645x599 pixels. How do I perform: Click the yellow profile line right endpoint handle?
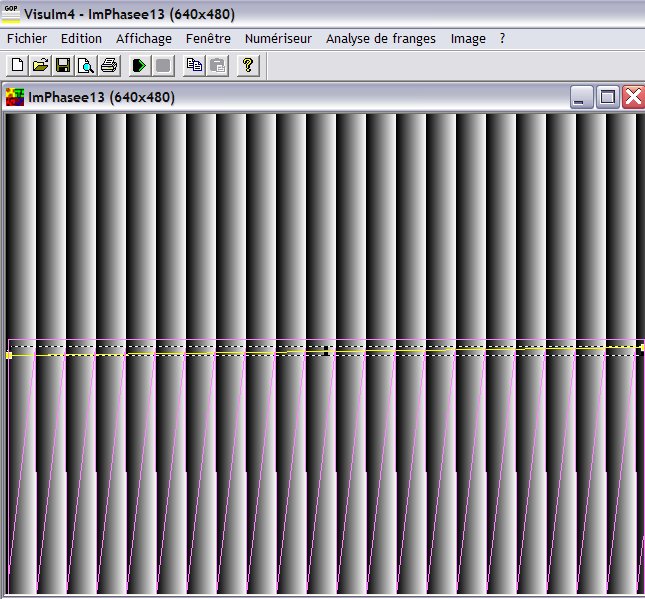pyautogui.click(x=643, y=348)
